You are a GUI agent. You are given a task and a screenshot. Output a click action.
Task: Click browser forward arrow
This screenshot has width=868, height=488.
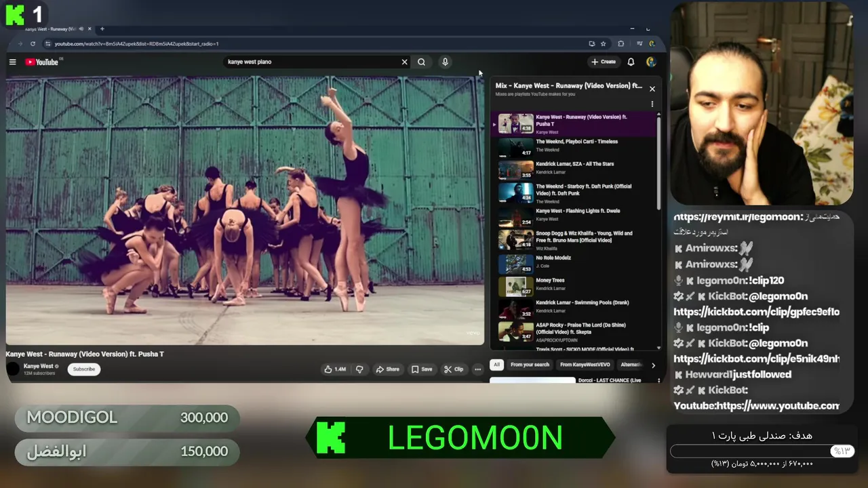(x=20, y=43)
